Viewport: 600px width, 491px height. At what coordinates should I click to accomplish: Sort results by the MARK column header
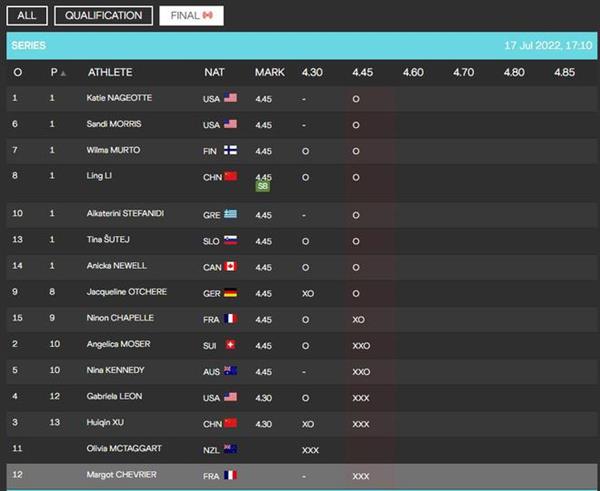coord(269,73)
